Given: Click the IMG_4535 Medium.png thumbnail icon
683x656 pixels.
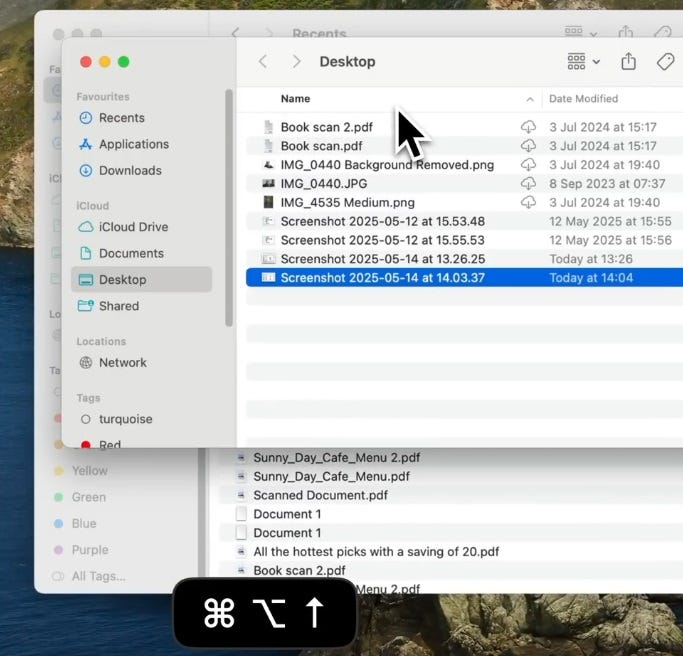Looking at the screenshot, I should [268, 202].
